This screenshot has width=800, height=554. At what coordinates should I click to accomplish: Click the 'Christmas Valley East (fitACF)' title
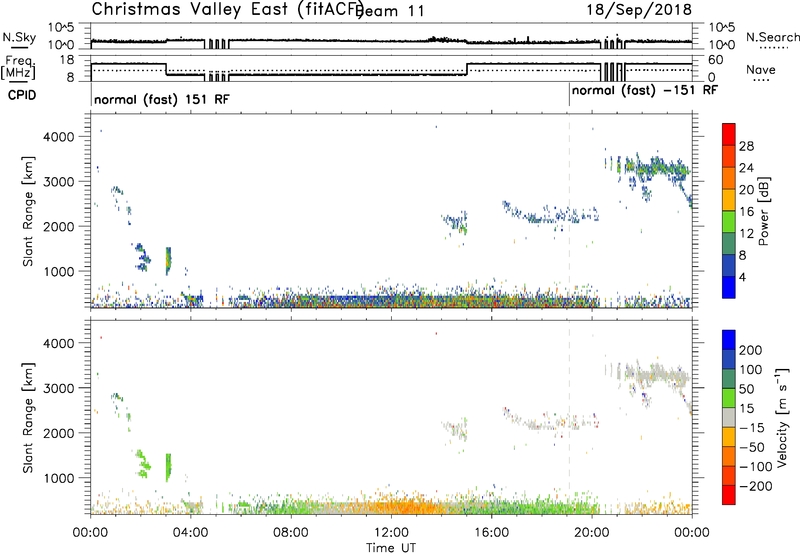[x=228, y=10]
